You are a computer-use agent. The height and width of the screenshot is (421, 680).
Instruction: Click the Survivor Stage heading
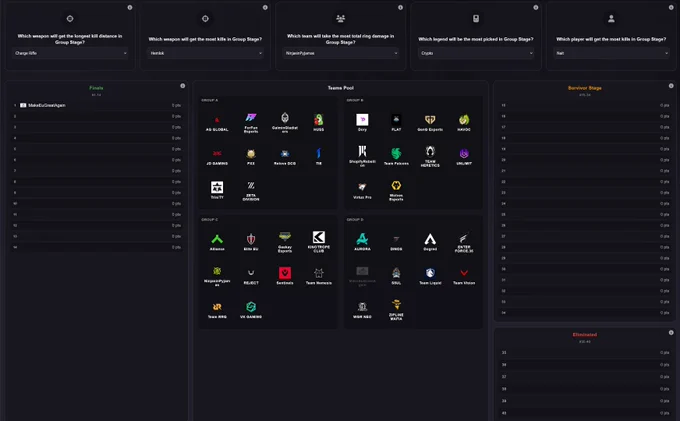[x=585, y=88]
